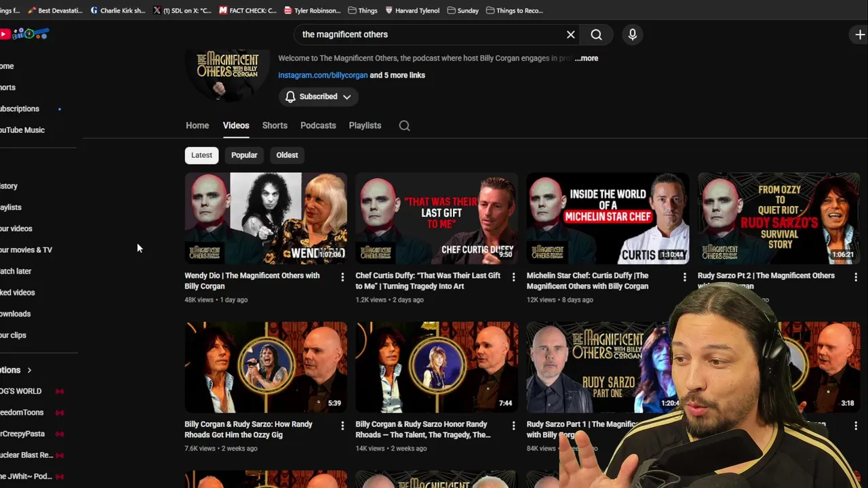Open MrCreepyPasta subscription channel

click(x=22, y=434)
